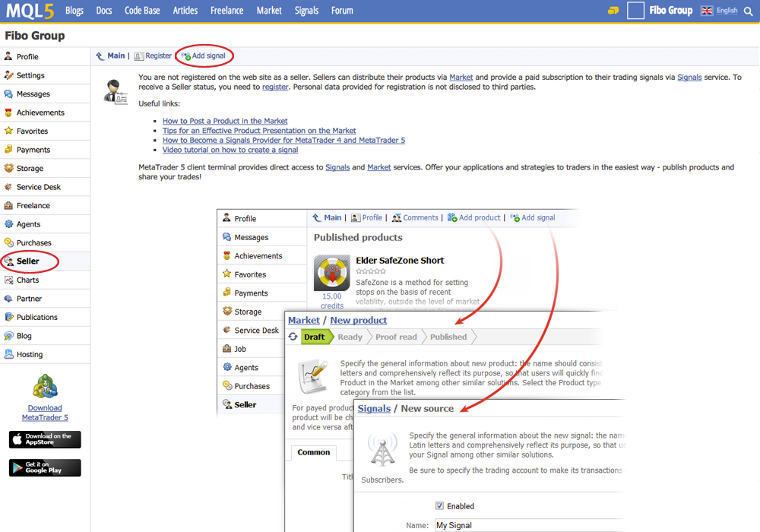Open the Elder SafeZone Short title
The image size is (760, 532).
pos(400,260)
